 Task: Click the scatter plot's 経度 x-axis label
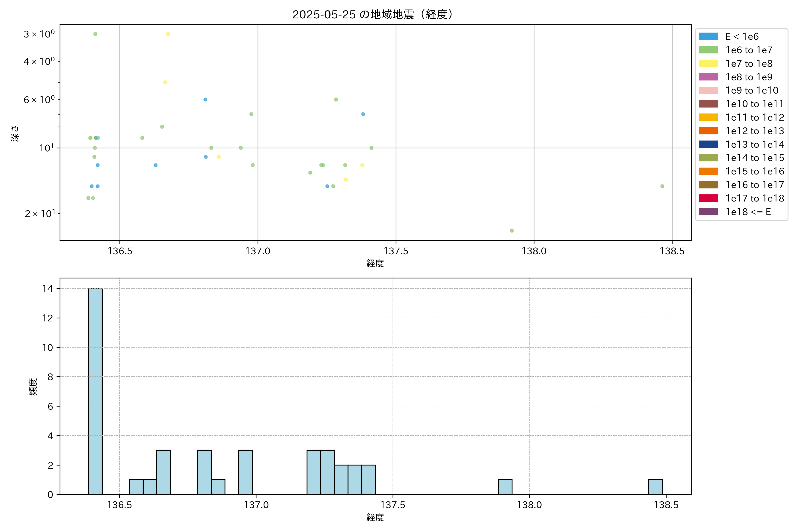(375, 263)
